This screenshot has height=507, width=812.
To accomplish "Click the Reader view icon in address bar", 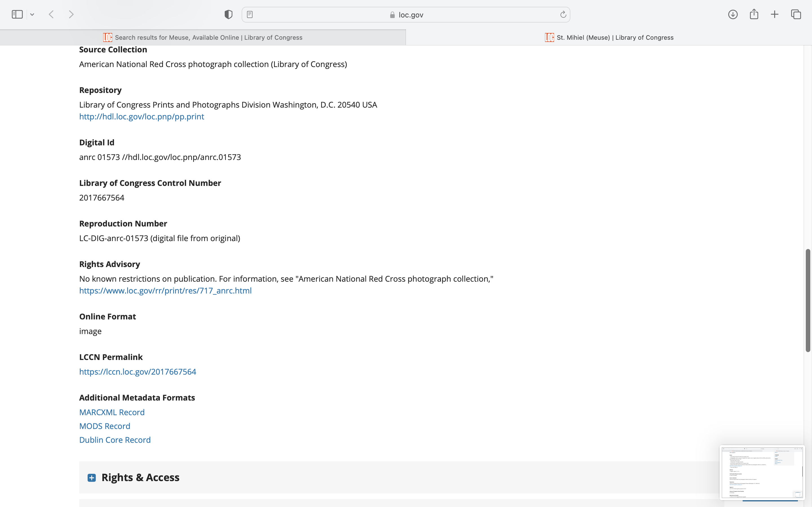I will [250, 14].
